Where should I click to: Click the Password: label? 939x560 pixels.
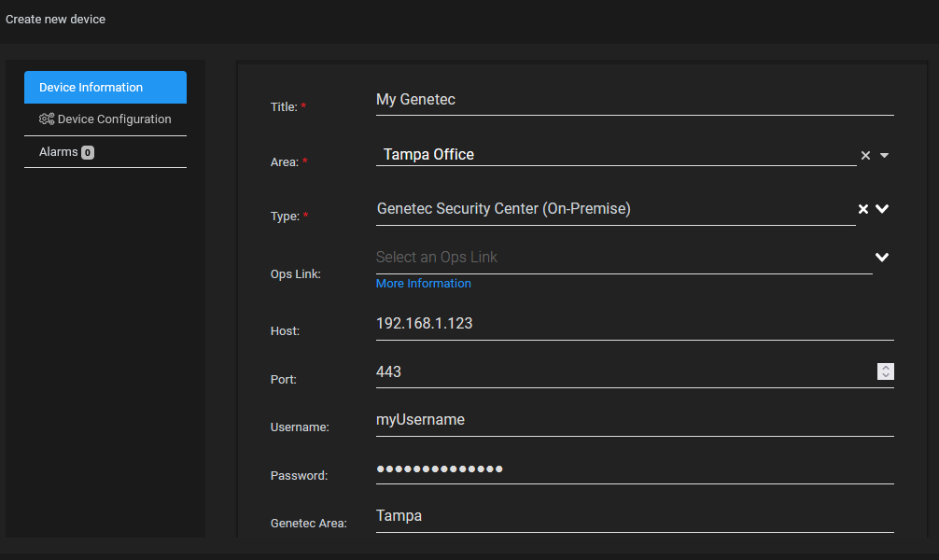300,476
